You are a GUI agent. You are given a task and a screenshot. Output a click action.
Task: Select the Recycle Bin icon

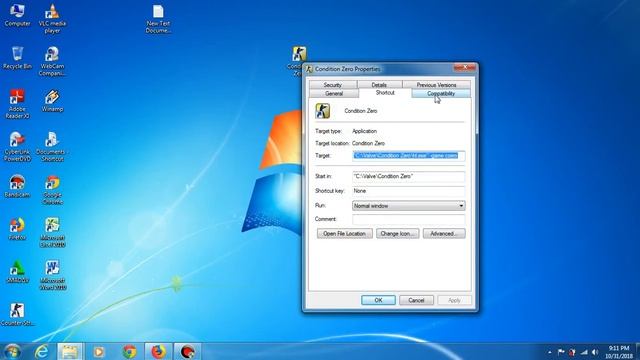[17, 58]
